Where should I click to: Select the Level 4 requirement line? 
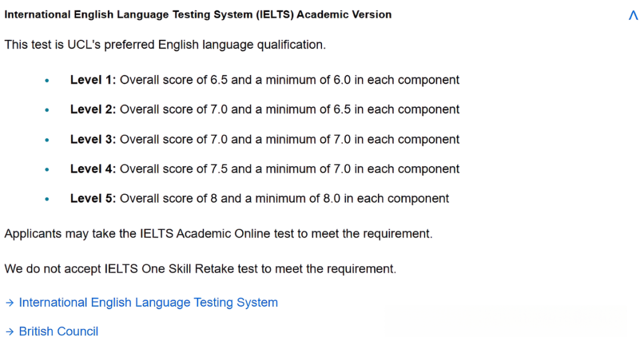(x=265, y=169)
